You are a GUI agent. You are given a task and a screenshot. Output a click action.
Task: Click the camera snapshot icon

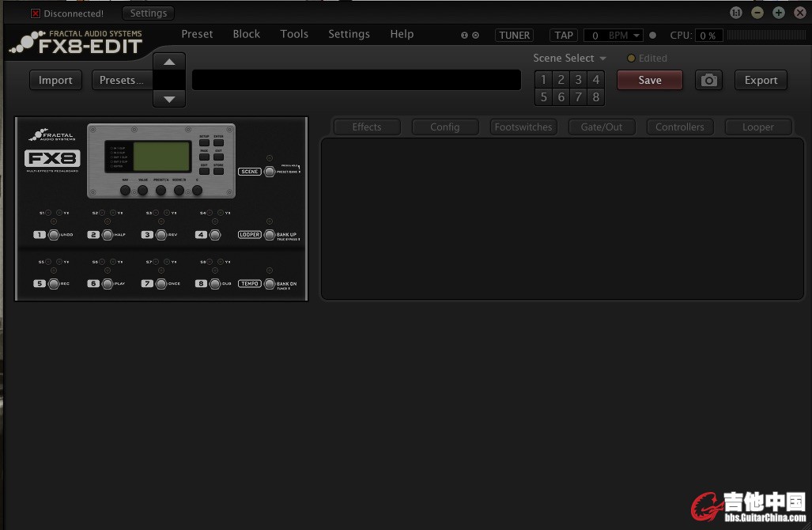click(708, 81)
